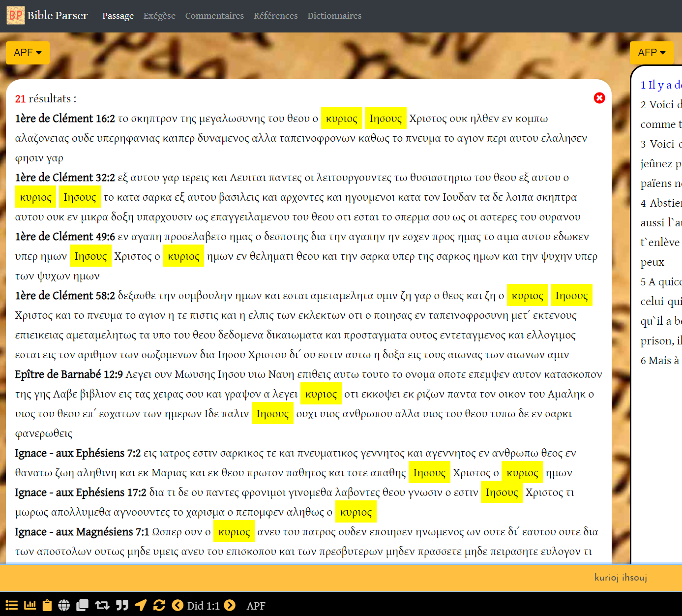Click the clipboard icon in bottom bar

(x=47, y=605)
